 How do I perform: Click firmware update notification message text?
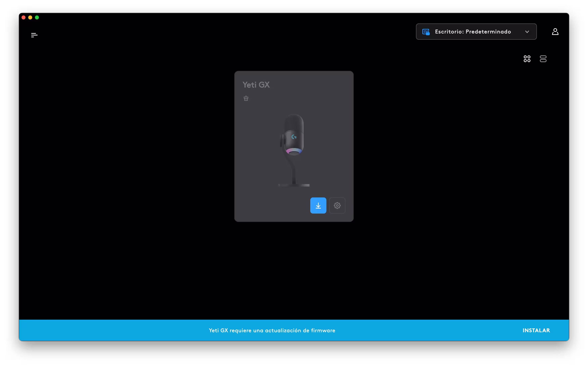coord(272,330)
